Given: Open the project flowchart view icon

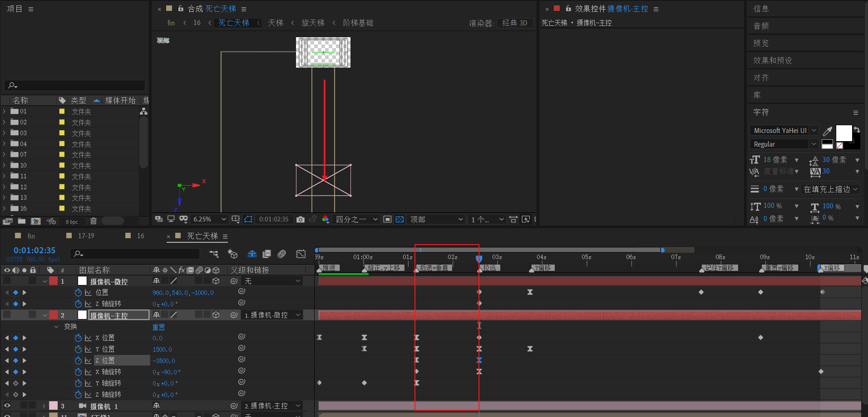Looking at the screenshot, I should tap(143, 111).
